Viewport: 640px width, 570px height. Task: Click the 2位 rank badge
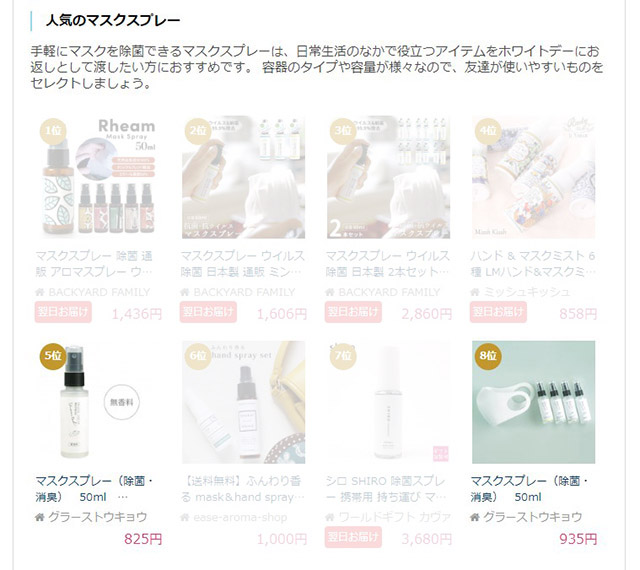198,131
